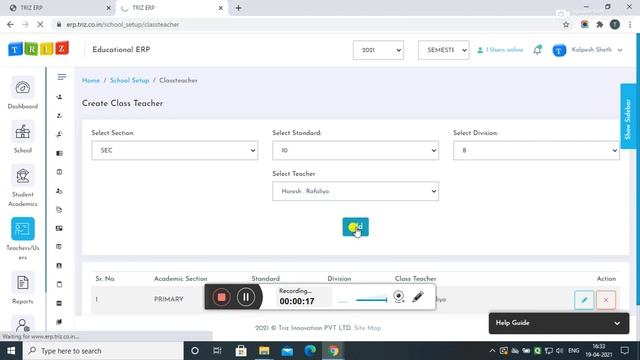This screenshot has width=640, height=360.
Task: Expand the Help Guide panel
Action: tap(559, 323)
